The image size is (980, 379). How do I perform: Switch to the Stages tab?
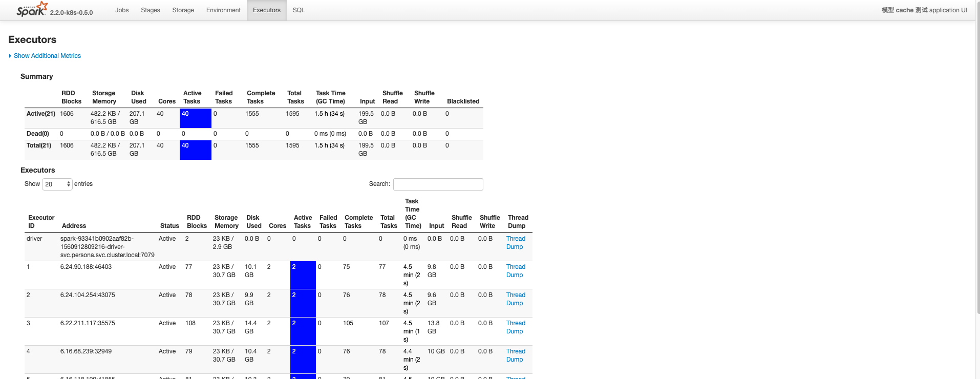[150, 10]
